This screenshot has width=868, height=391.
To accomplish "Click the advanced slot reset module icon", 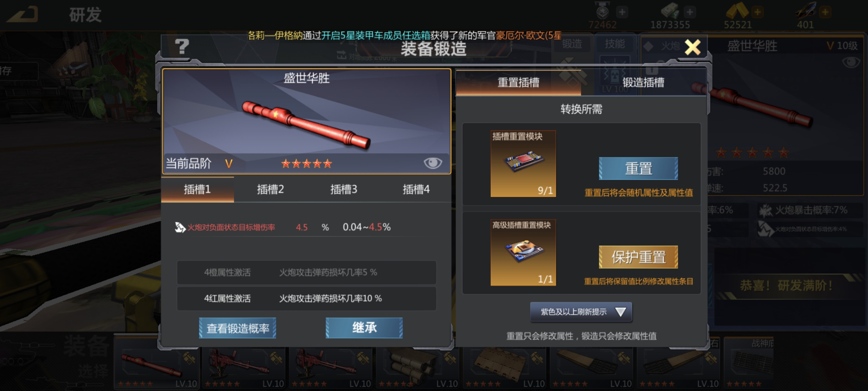I will [523, 252].
